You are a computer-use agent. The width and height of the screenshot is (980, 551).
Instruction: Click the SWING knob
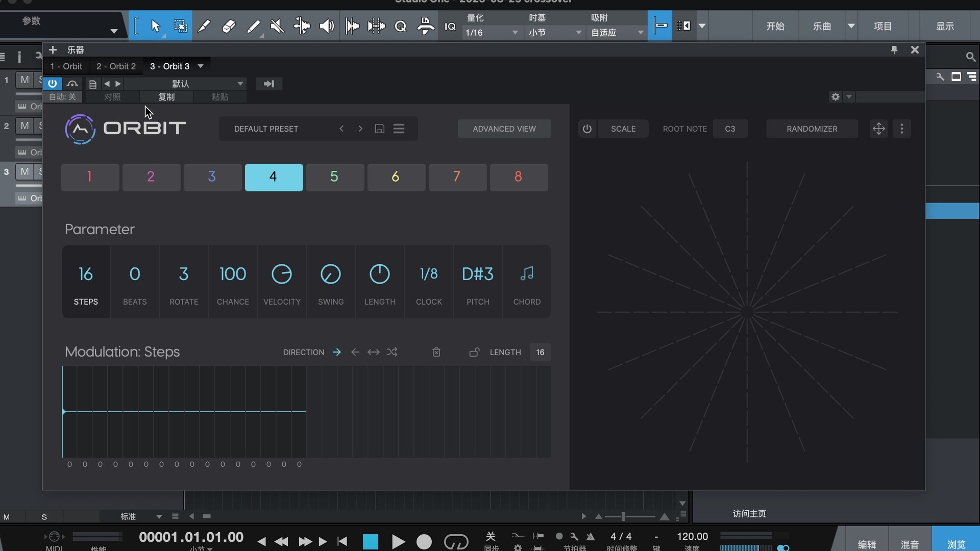330,274
